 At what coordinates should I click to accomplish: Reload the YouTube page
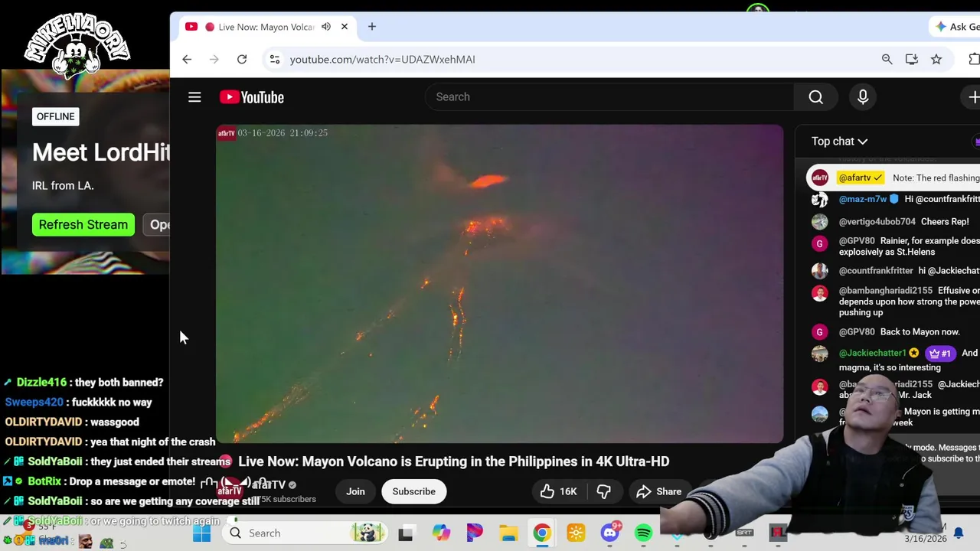coord(242,59)
